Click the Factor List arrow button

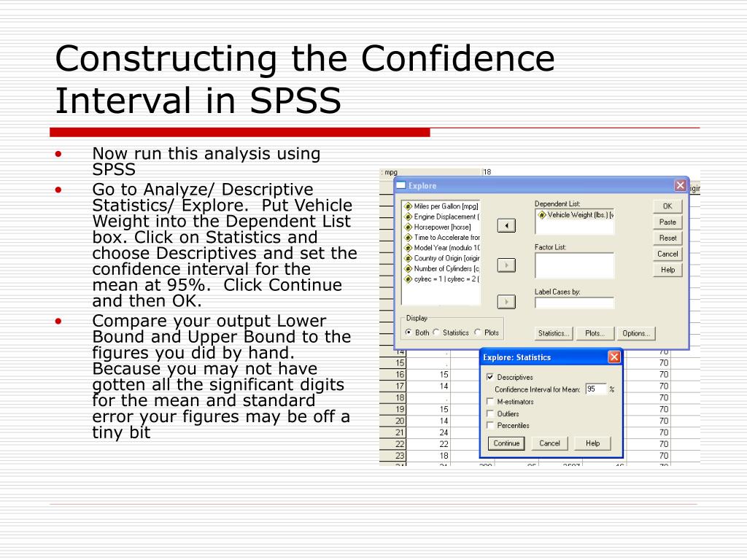(506, 265)
